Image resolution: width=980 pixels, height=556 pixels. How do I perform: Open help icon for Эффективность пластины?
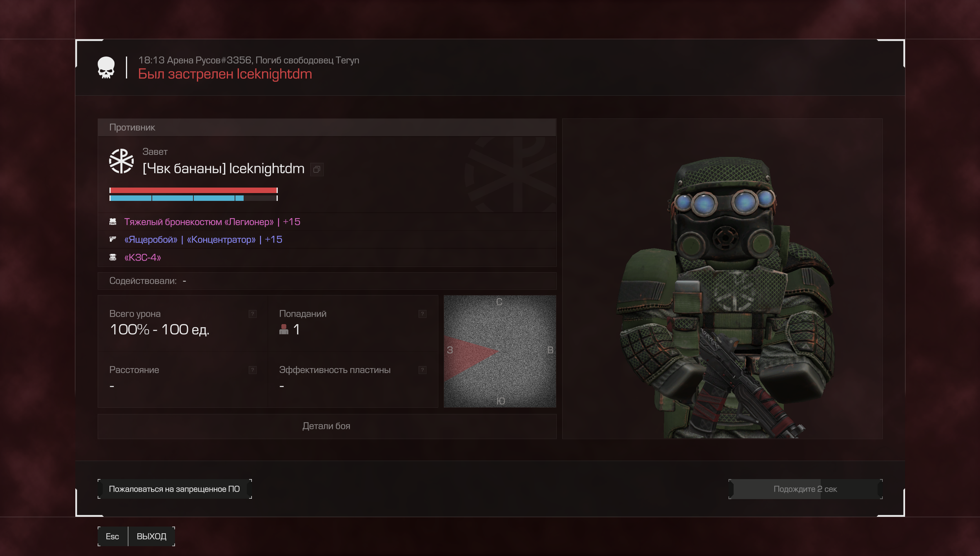click(423, 370)
